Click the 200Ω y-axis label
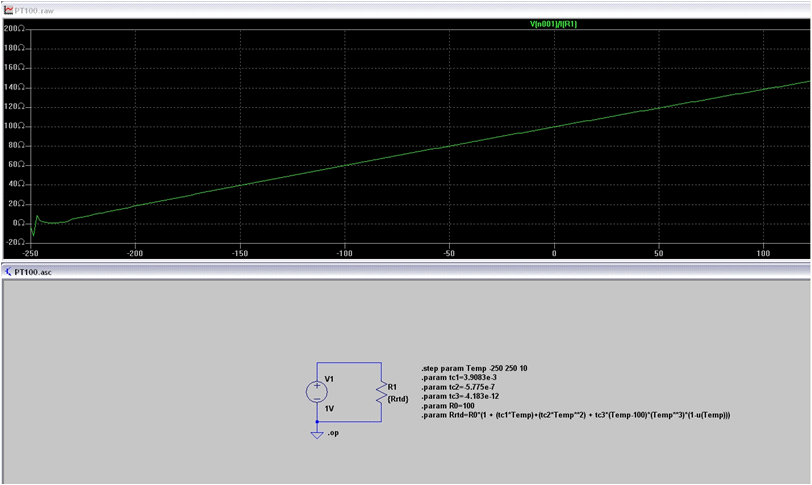The height and width of the screenshot is (485, 812). point(14,29)
